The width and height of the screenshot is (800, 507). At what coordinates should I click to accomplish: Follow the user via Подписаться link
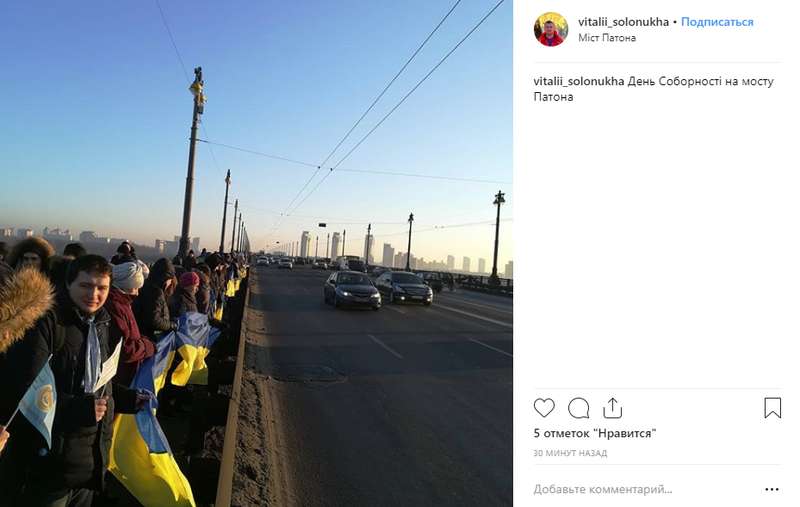click(717, 22)
